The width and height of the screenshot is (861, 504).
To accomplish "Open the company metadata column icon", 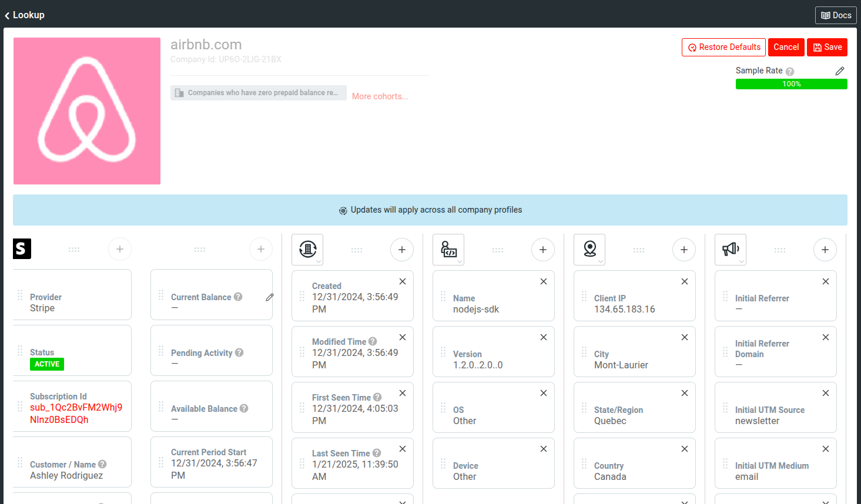I will (x=307, y=249).
